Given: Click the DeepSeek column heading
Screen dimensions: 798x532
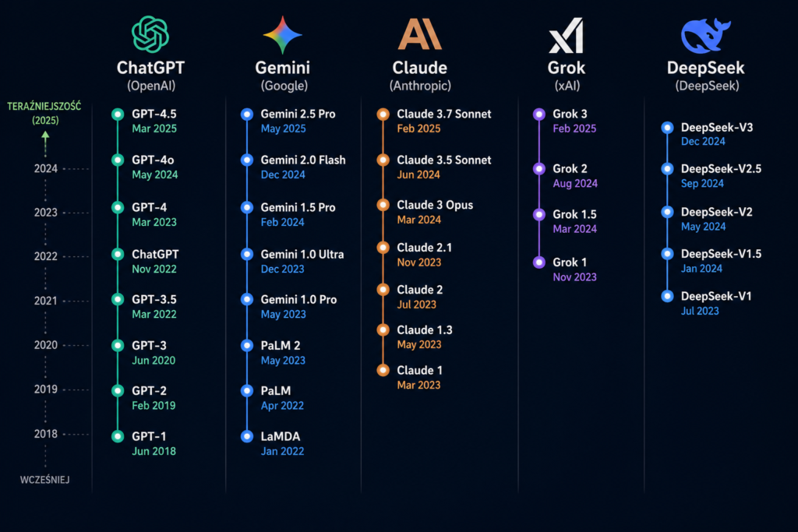Looking at the screenshot, I should click(x=705, y=68).
